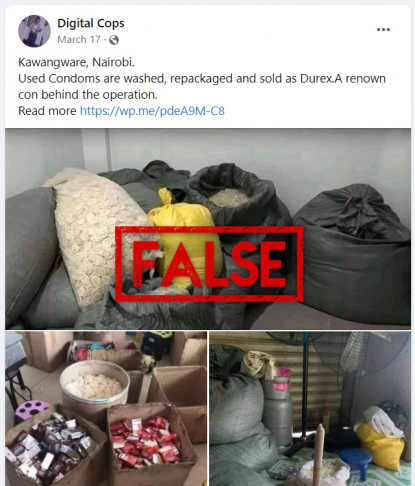415x486 pixels.
Task: Open the top photo of sacks
Action: pos(208,229)
